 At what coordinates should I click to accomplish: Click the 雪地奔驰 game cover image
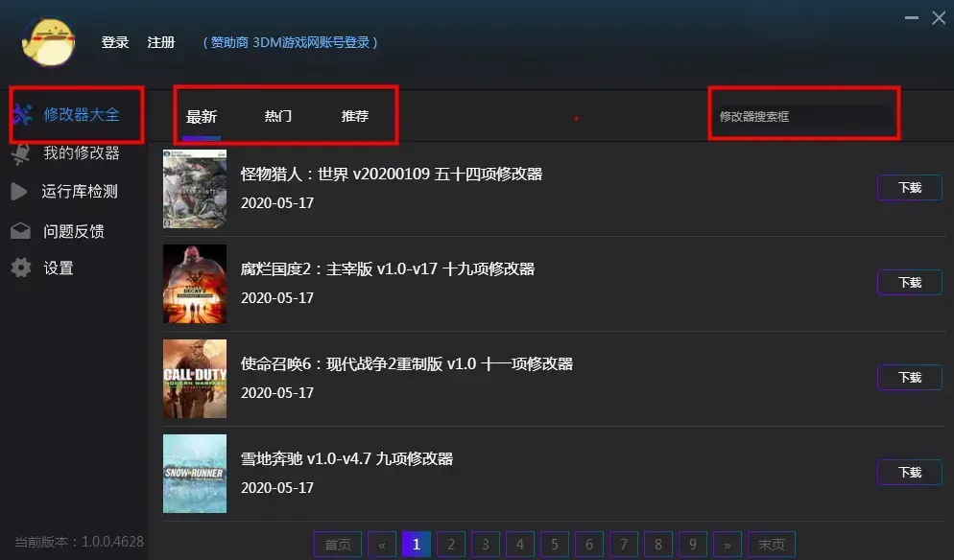pos(195,474)
